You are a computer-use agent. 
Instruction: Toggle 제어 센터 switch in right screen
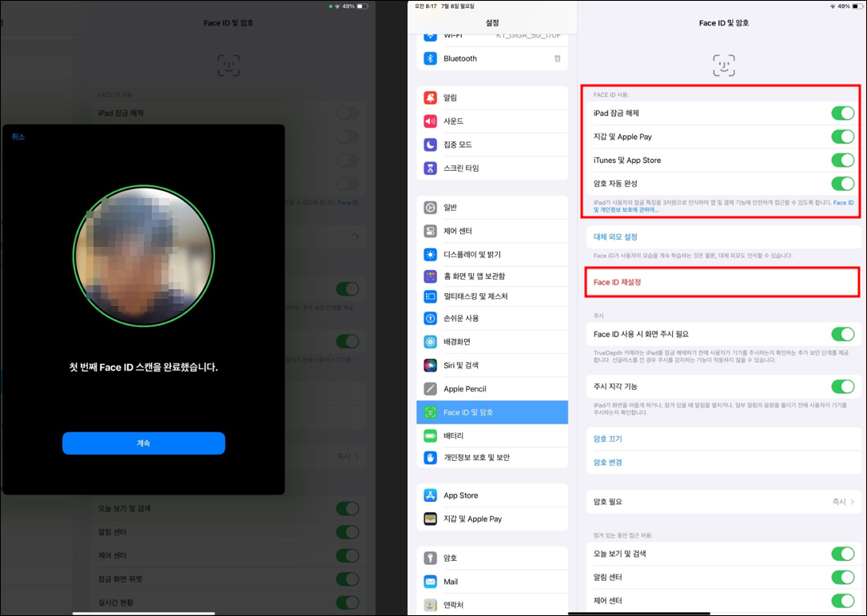[843, 601]
